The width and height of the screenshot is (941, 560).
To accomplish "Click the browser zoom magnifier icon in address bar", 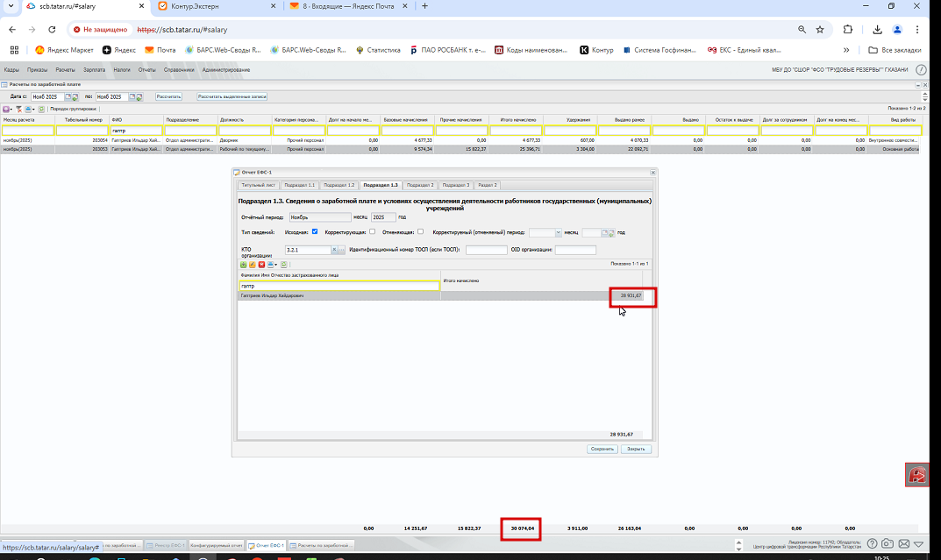I will 802,30.
